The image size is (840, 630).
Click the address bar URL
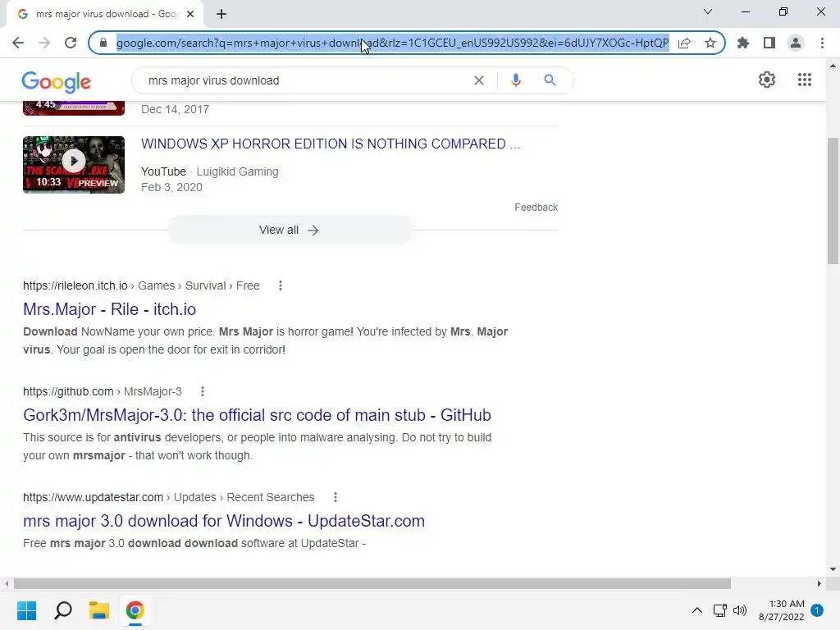tap(392, 43)
